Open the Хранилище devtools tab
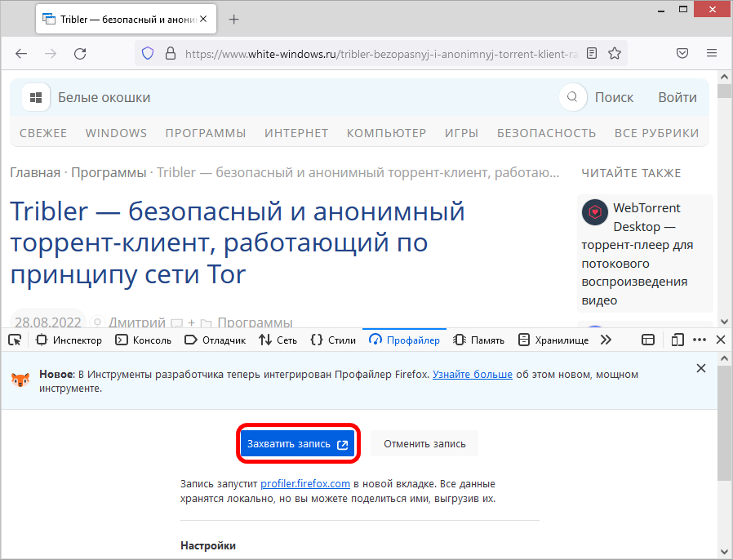This screenshot has height=560, width=733. click(553, 340)
